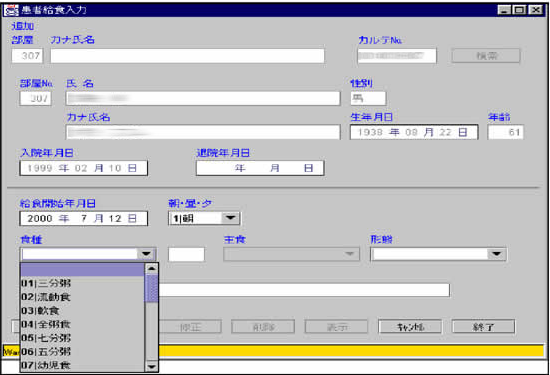Click the application icon in the title bar
The image size is (550, 375).
[11, 10]
